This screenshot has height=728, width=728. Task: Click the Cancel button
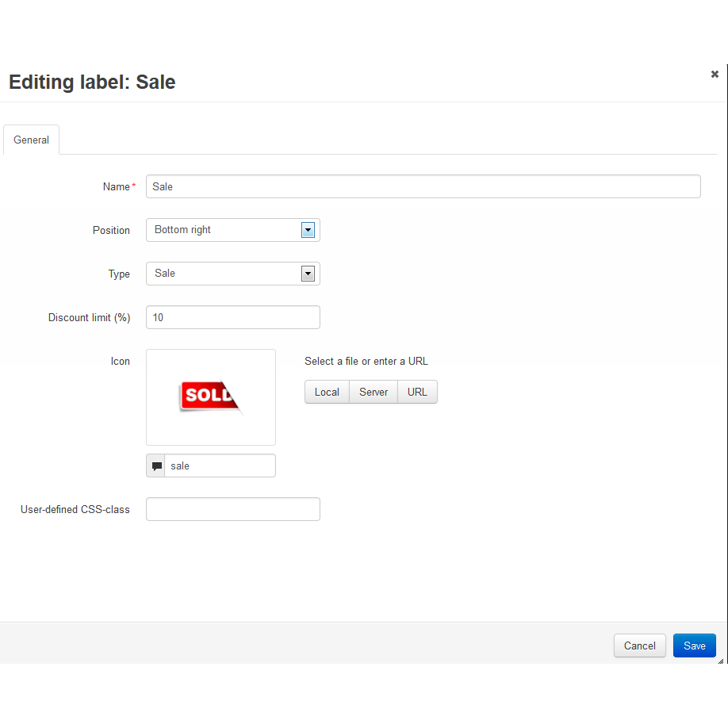[x=639, y=646]
